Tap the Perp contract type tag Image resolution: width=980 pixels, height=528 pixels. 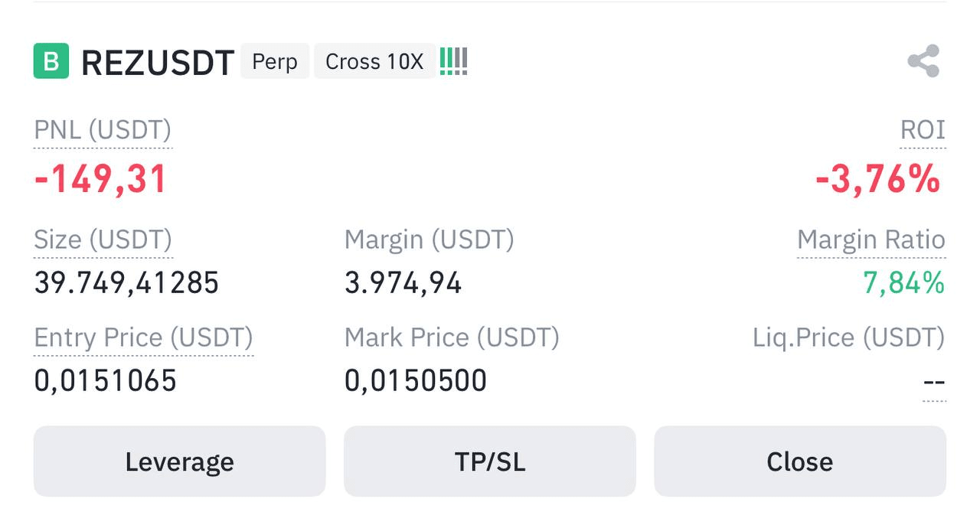tap(275, 61)
